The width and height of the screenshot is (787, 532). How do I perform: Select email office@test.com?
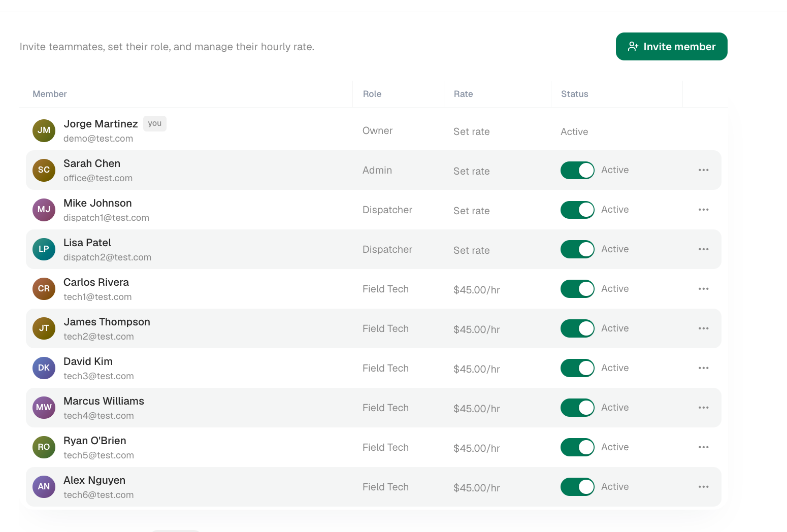pyautogui.click(x=98, y=178)
